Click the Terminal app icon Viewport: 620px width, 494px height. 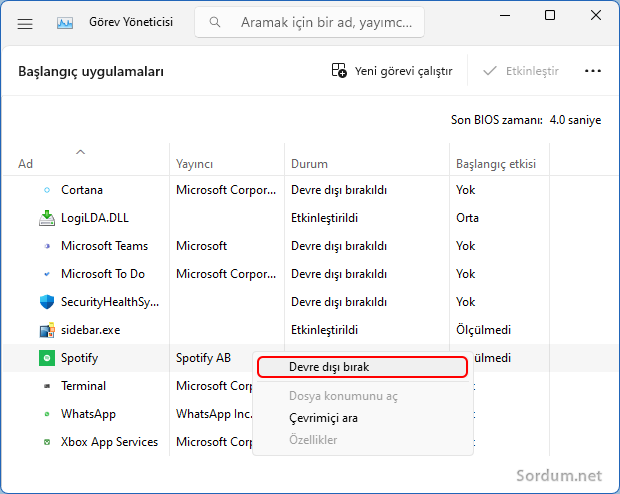pos(47,386)
